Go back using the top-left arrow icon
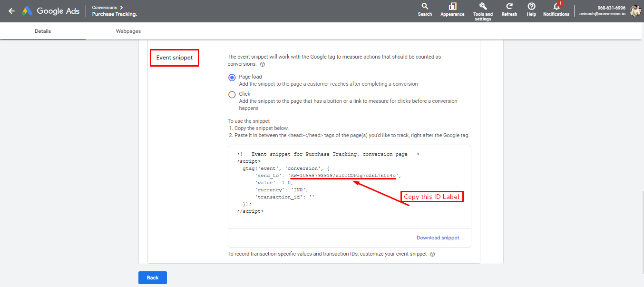Image resolution: width=644 pixels, height=287 pixels. [x=11, y=10]
